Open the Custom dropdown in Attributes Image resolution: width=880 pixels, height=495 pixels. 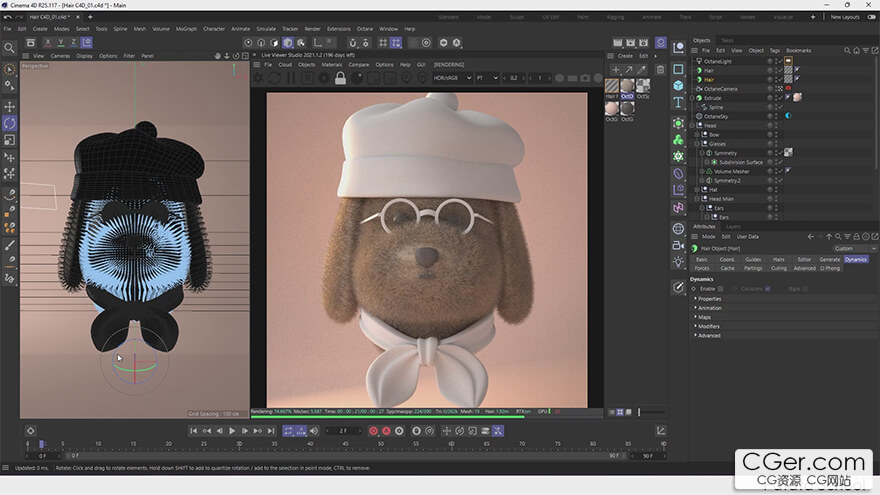tap(854, 249)
